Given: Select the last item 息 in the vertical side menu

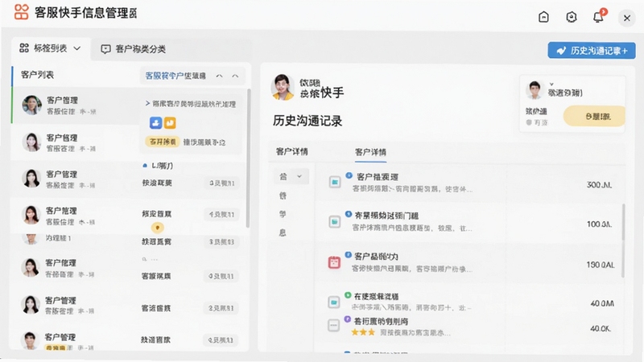Looking at the screenshot, I should pos(283,232).
